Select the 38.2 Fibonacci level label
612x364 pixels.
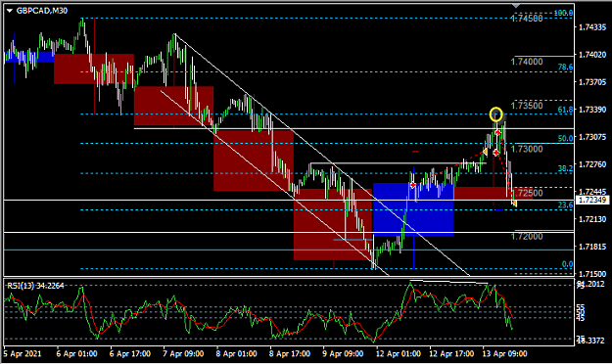565,168
